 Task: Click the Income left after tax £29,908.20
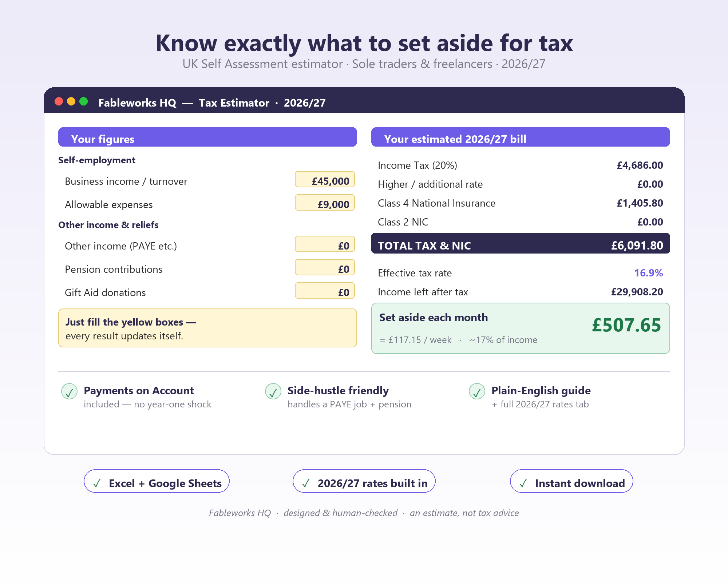[x=637, y=292]
